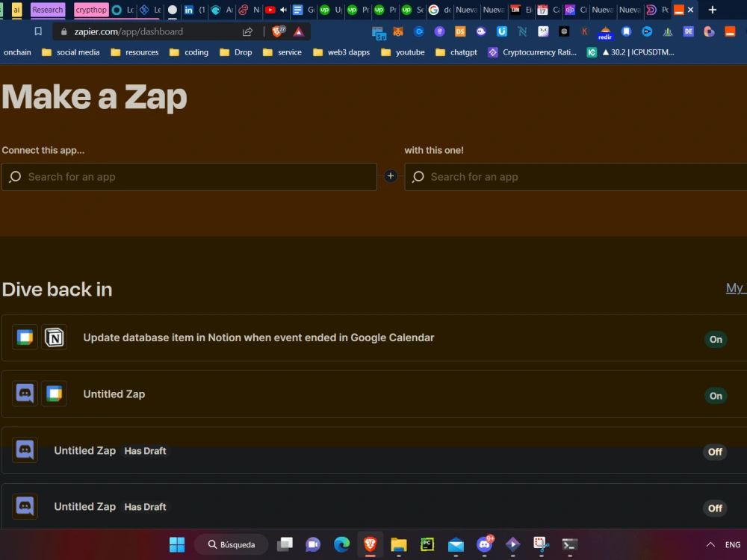Click the with this one search field
Image resolution: width=747 pixels, height=560 pixels.
pyautogui.click(x=575, y=177)
